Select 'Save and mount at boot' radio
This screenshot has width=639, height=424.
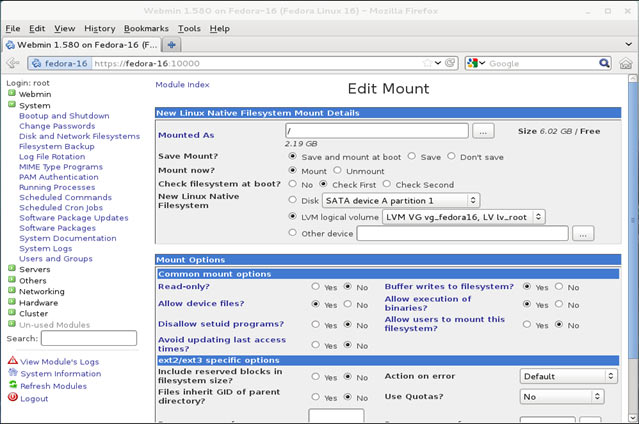[292, 156]
